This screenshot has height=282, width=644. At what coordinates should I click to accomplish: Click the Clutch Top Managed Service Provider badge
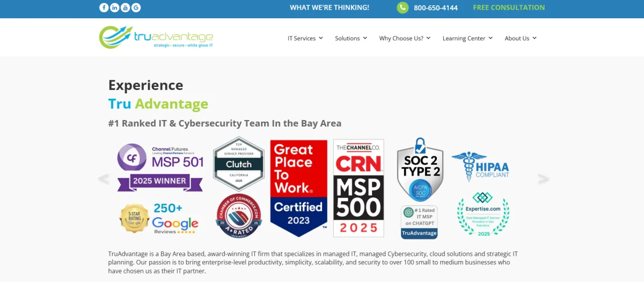(239, 164)
